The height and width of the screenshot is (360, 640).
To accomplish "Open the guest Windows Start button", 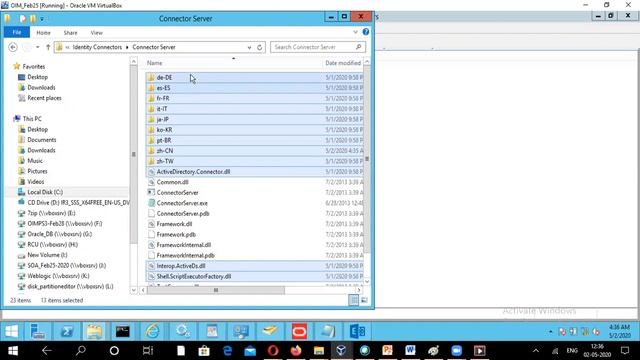I will [x=11, y=331].
